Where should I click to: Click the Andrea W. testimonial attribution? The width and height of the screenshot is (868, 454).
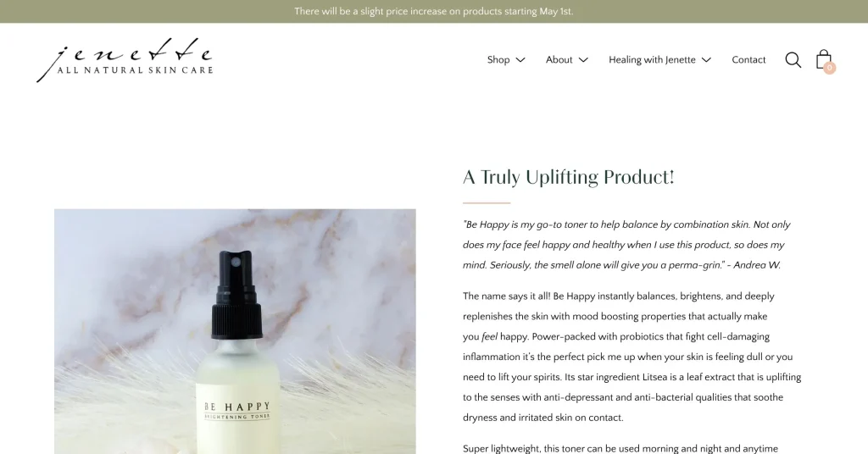[x=757, y=265]
